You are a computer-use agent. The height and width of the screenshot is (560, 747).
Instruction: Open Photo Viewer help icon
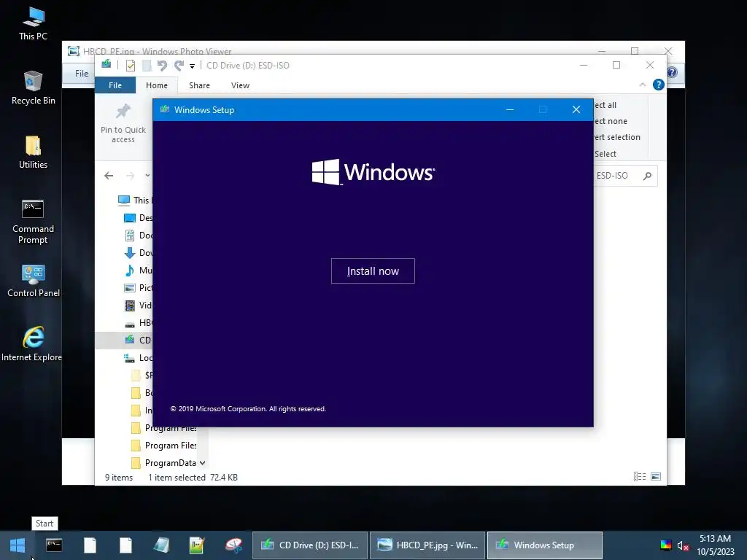(672, 72)
